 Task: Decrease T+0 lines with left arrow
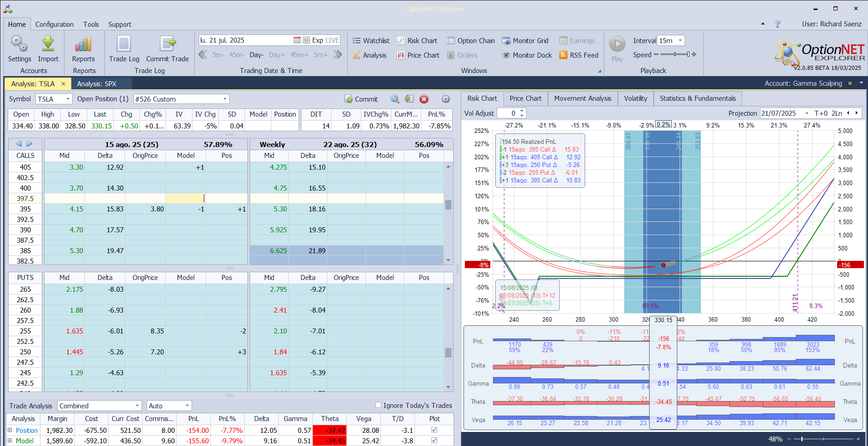click(848, 113)
